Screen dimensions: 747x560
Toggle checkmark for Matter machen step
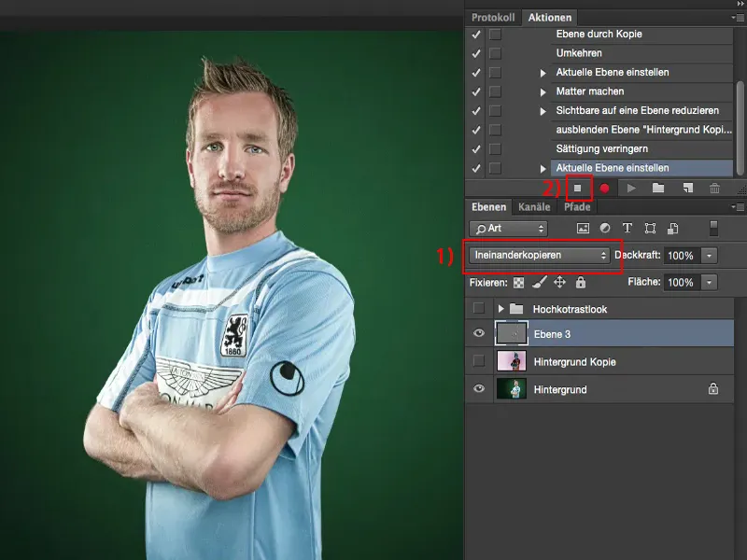475,91
